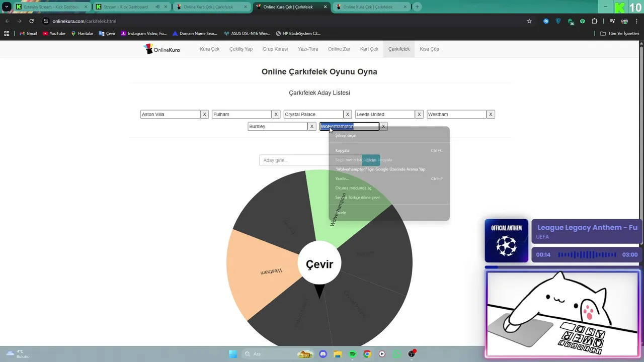Click the Leeds United candidate field
Viewport: 644px width, 362px height.
click(385, 114)
